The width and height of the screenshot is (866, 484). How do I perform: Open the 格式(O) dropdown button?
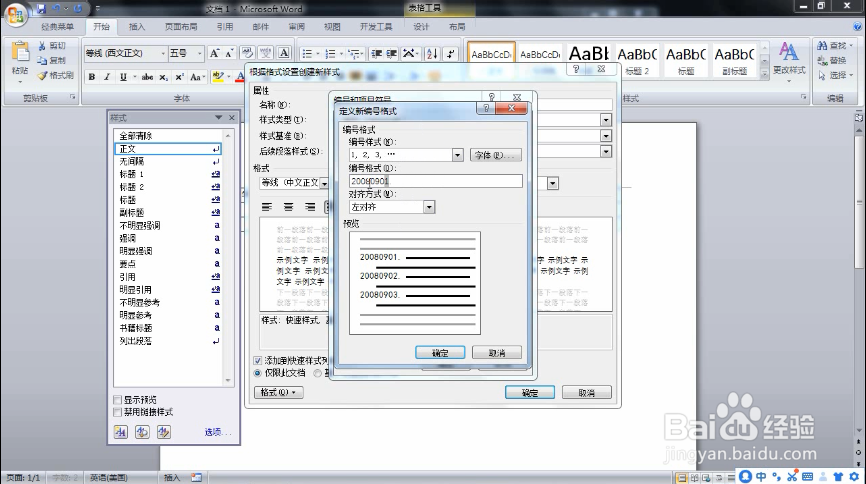pyautogui.click(x=279, y=392)
